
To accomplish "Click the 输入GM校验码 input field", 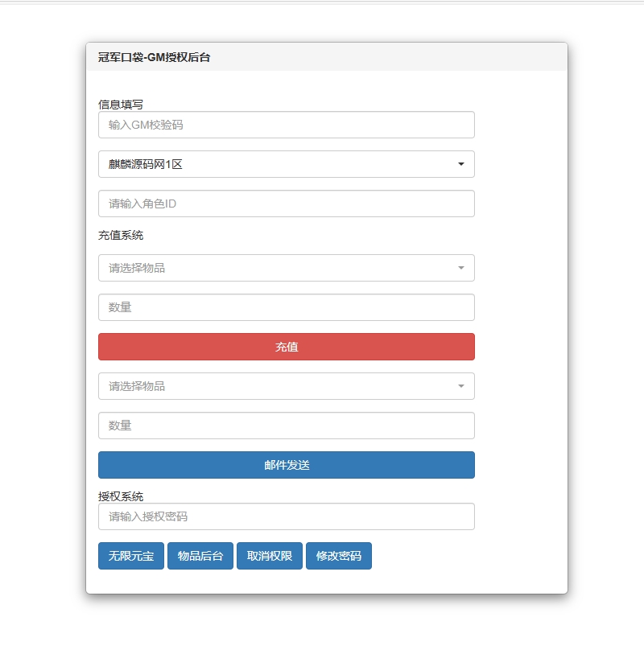I will 287,125.
